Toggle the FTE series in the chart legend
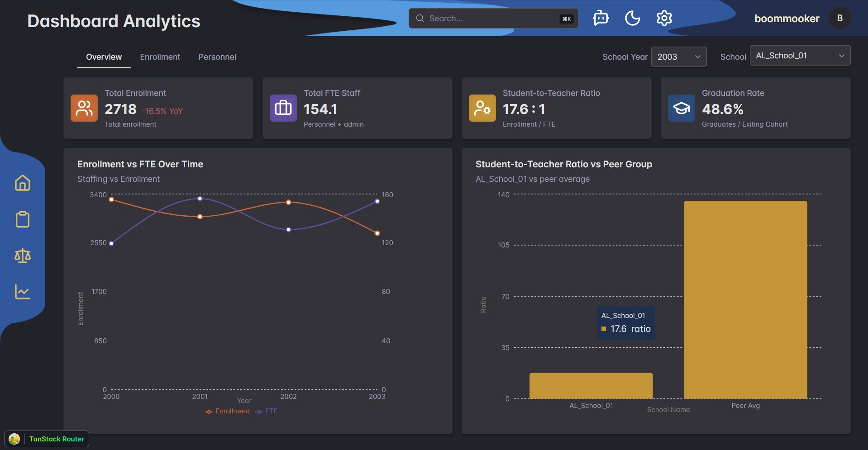868x450 pixels. (x=267, y=411)
